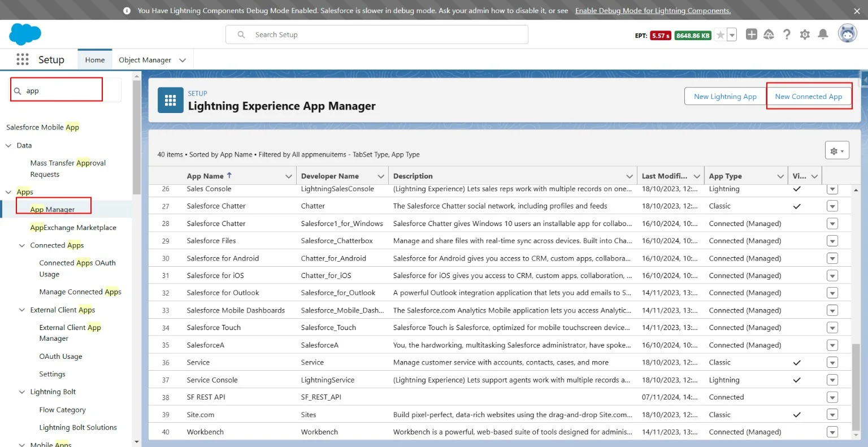Viewport: 868px width, 447px height.
Task: Open Enable Debug Mode for Lightning Components link
Action: click(653, 11)
